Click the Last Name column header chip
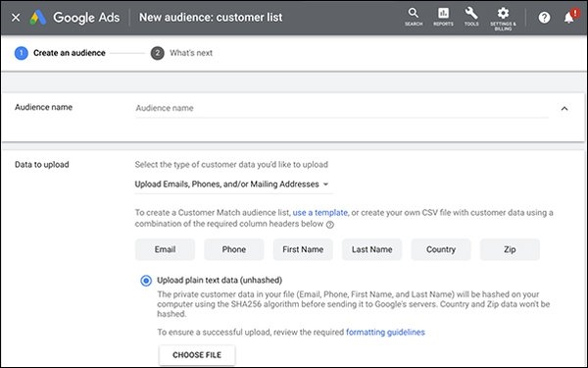Screen dimensions: 588x368 click(372, 249)
